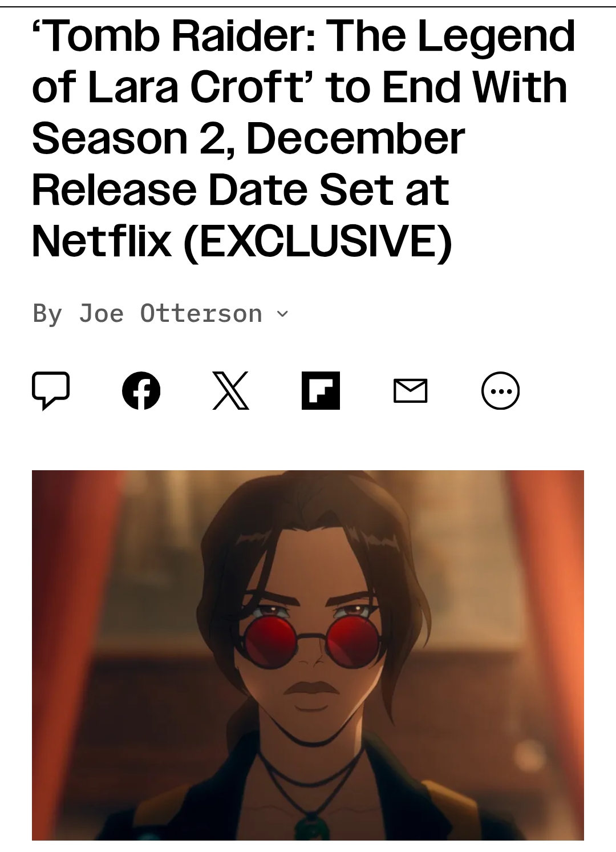Email the article using the envelope icon
This screenshot has width=616, height=852.
pos(411,391)
